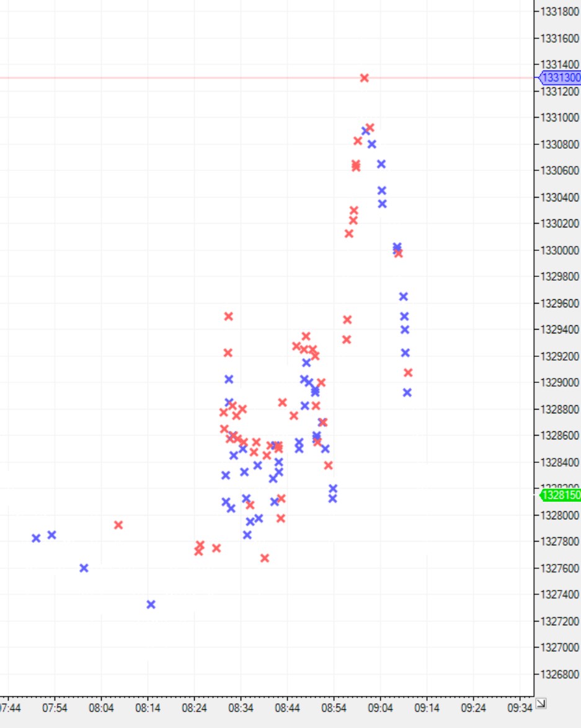This screenshot has width=581, height=728.
Task: Click the 1330400 price axis label
Action: point(560,197)
